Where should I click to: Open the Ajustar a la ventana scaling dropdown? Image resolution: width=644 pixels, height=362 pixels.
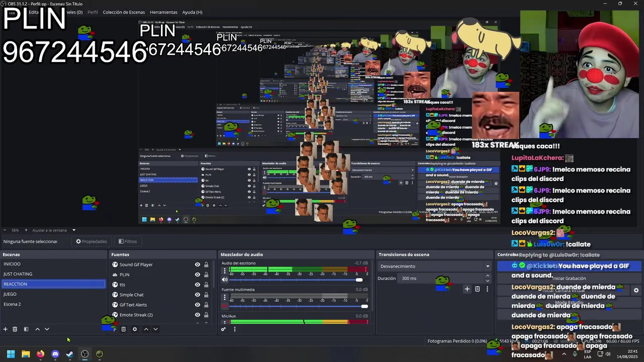pyautogui.click(x=54, y=230)
